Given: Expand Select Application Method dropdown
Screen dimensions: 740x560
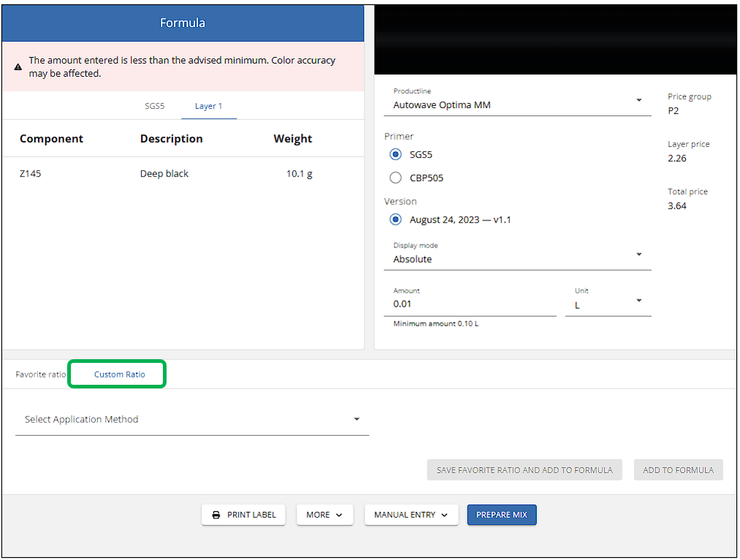Looking at the screenshot, I should click(192, 419).
